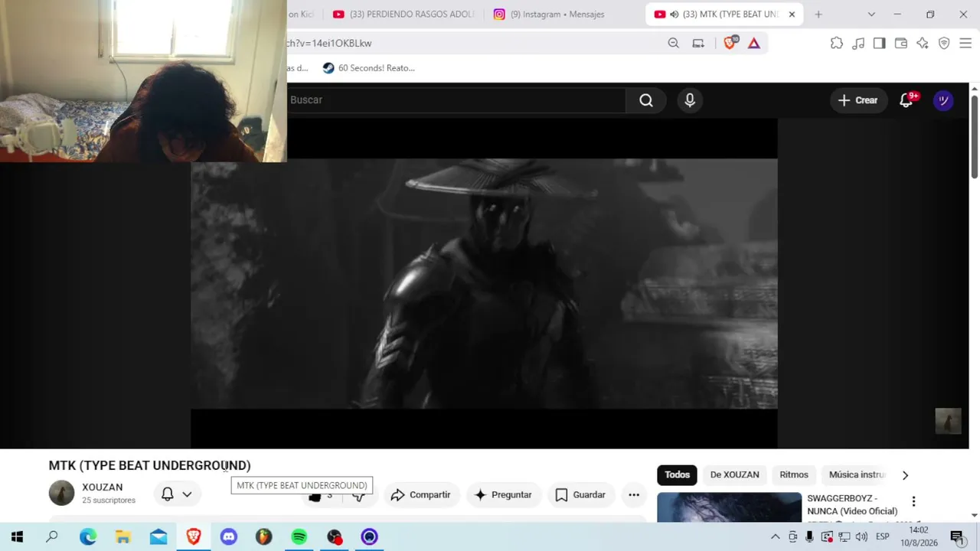Image resolution: width=980 pixels, height=551 pixels.
Task: Open Mail app from the taskbar
Action: tap(158, 537)
